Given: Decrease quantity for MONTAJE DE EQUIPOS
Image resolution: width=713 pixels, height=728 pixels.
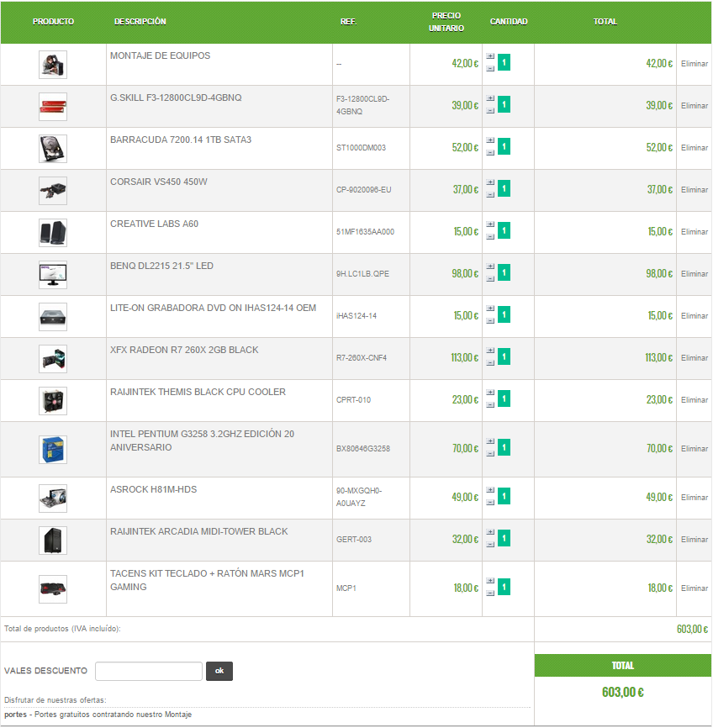Looking at the screenshot, I should tap(490, 69).
